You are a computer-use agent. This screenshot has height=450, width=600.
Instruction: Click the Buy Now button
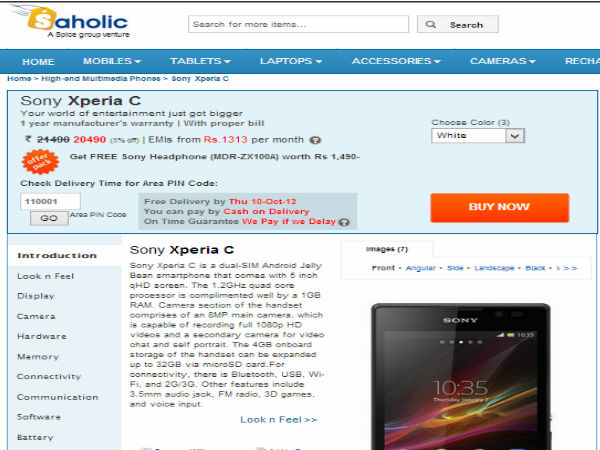tap(499, 207)
